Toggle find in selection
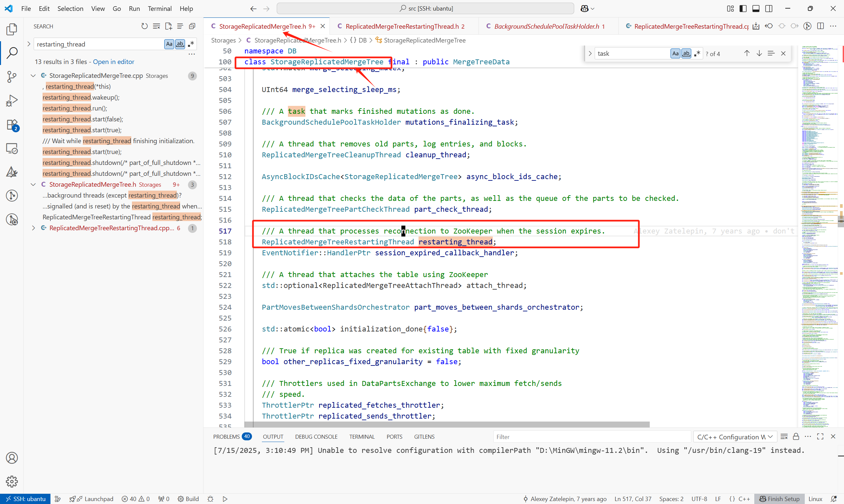 coord(771,53)
